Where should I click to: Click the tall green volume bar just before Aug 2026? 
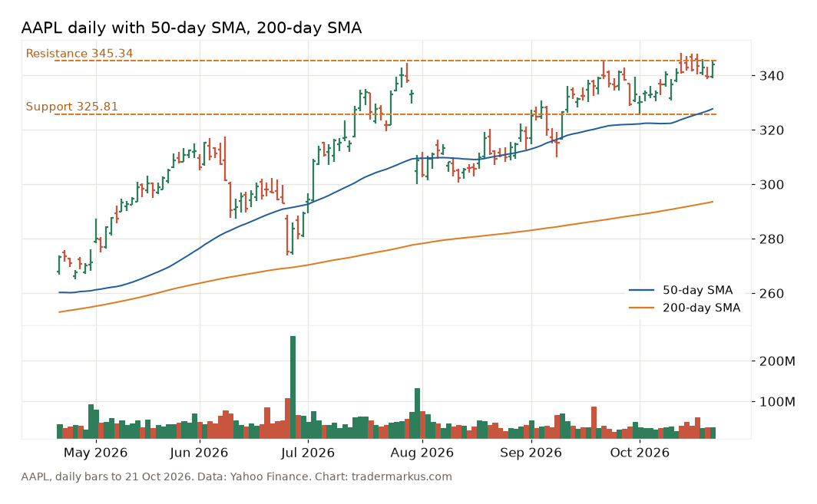(x=417, y=413)
